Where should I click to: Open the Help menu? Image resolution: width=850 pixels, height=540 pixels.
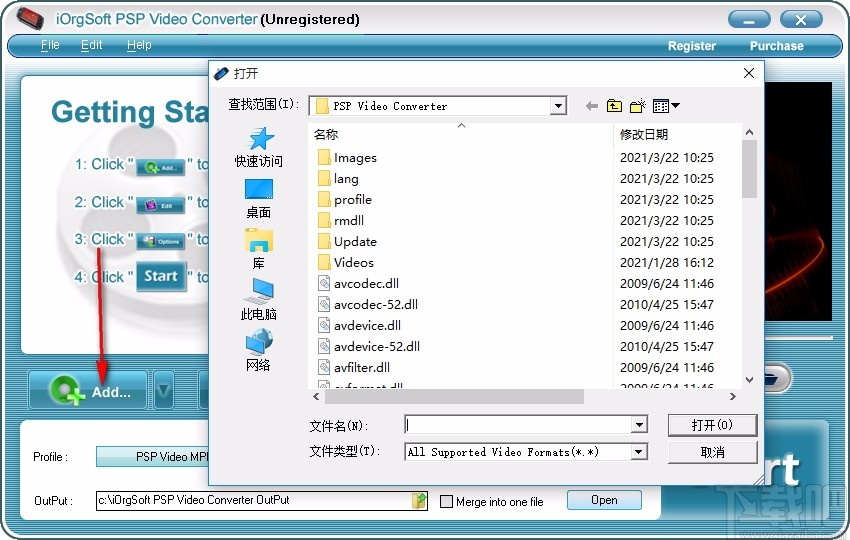[x=139, y=45]
